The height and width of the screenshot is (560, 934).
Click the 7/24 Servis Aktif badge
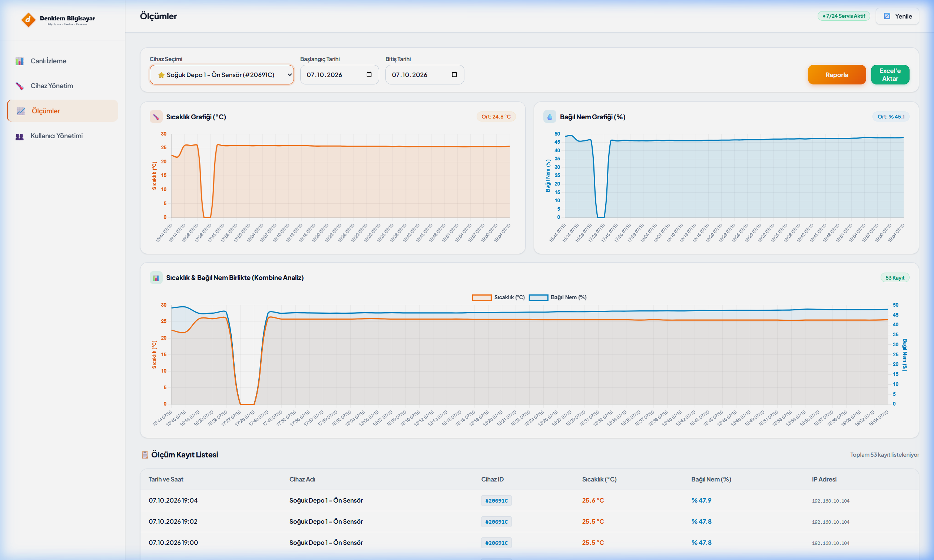844,16
